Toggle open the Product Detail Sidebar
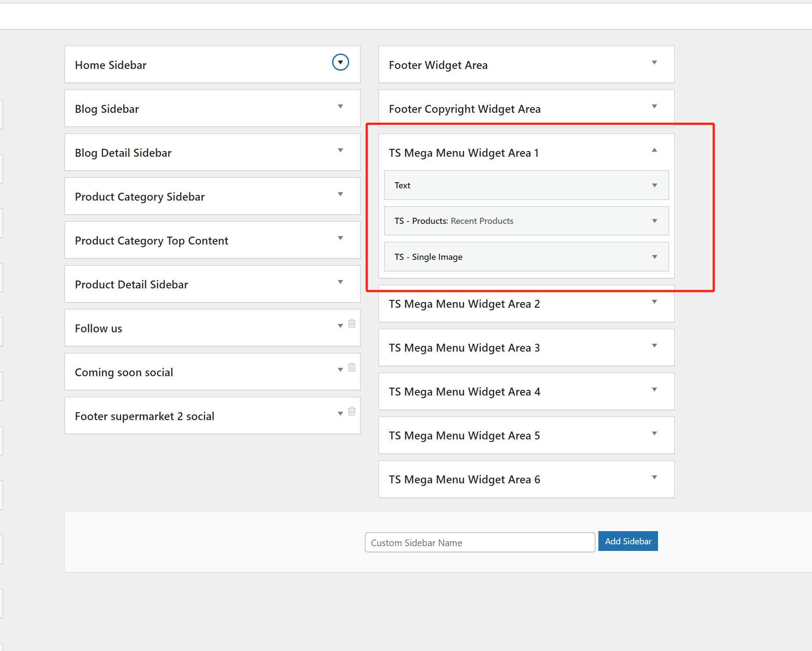The image size is (812, 651). [340, 282]
